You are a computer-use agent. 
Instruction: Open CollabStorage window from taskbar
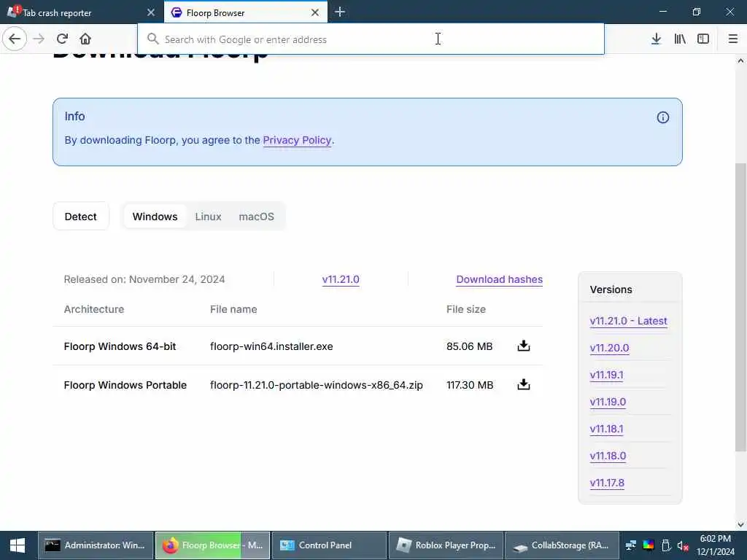tap(562, 545)
